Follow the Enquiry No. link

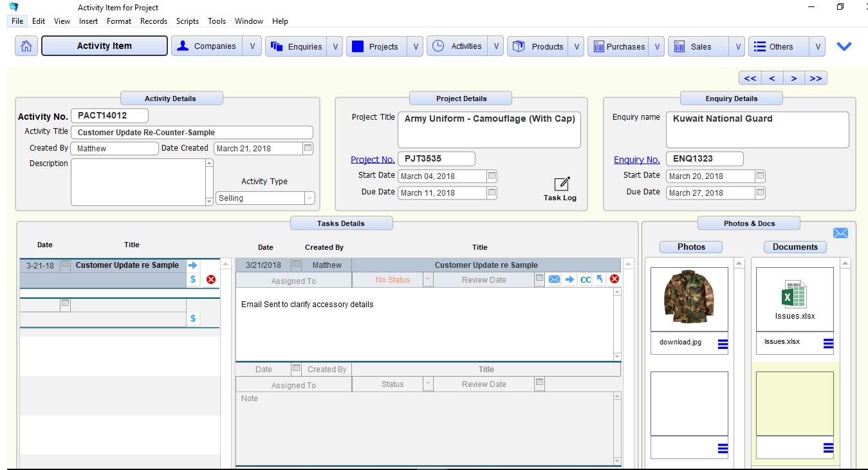pos(636,160)
